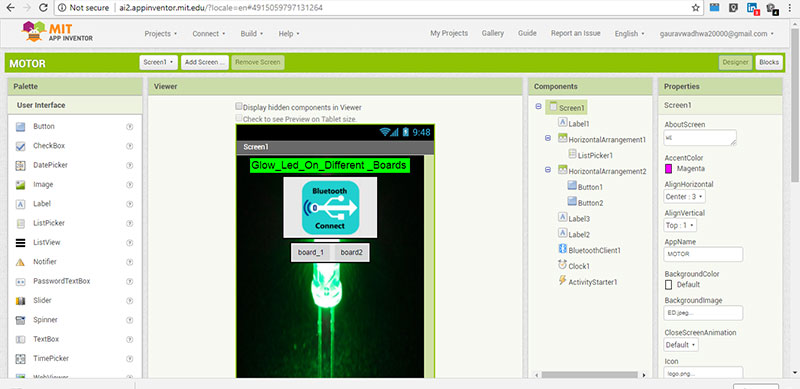Screen dimensions: 800x389
Task: Open help for Slider component
Action: pyautogui.click(x=130, y=301)
